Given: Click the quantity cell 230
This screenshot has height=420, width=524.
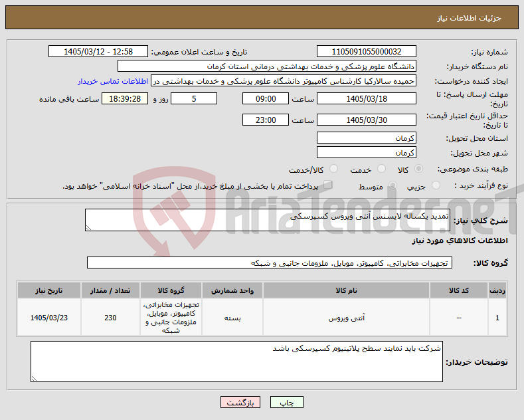Looking at the screenshot, I should (110, 318).
